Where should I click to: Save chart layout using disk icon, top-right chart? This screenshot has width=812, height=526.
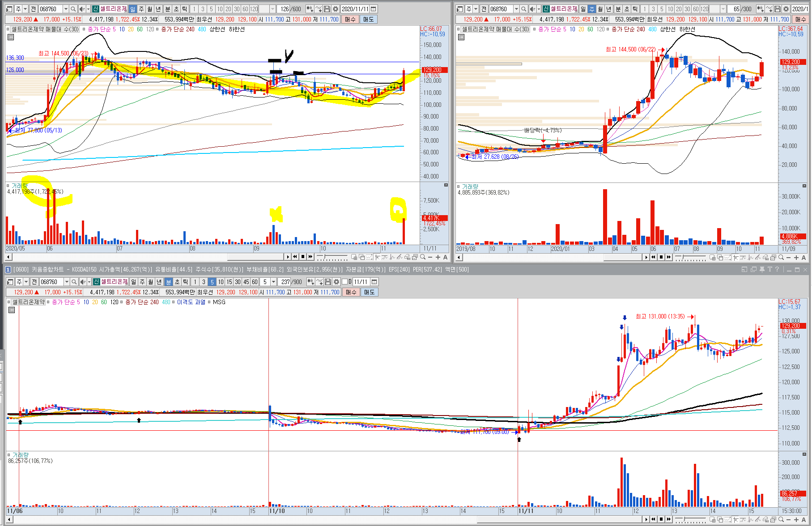click(x=778, y=9)
